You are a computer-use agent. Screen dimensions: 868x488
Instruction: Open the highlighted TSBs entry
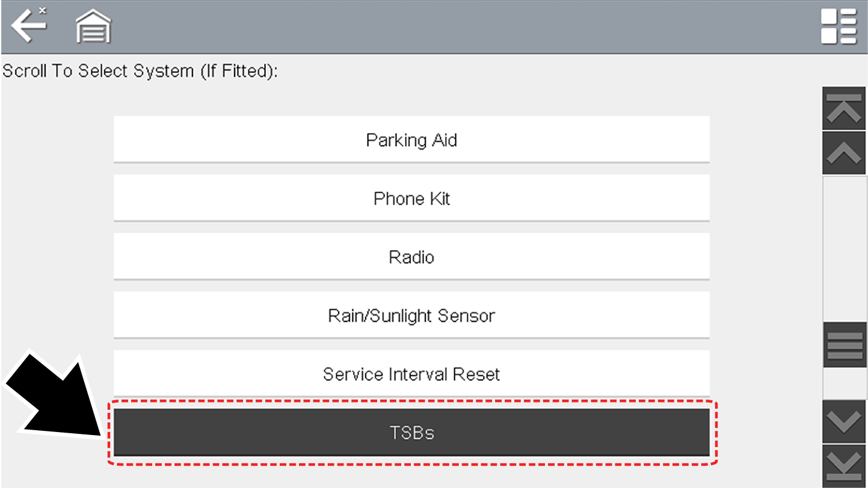[411, 433]
